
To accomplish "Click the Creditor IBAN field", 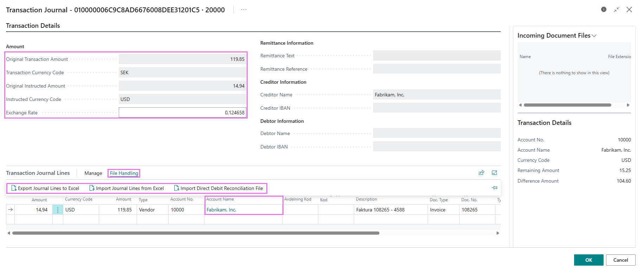I will (437, 108).
